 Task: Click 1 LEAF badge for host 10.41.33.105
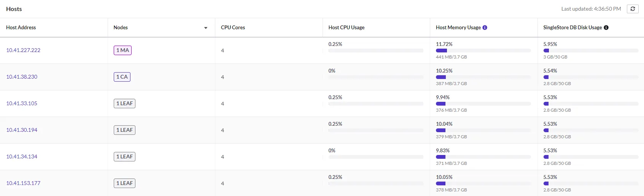coord(124,103)
